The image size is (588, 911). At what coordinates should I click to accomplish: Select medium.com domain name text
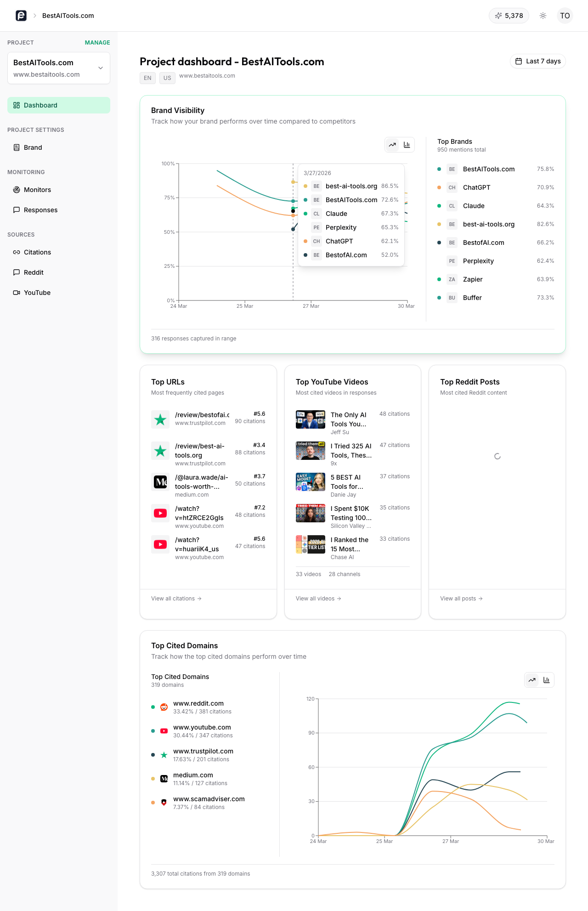[x=193, y=775]
